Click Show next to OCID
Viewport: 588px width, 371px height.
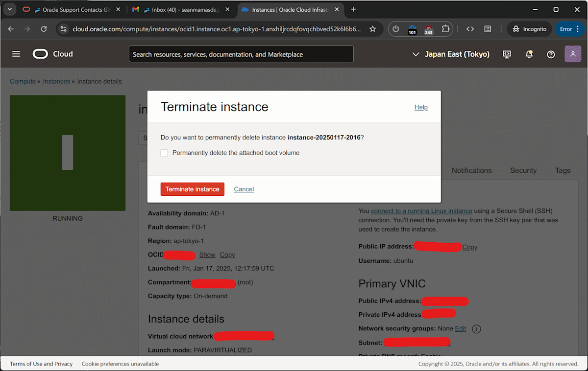[207, 255]
